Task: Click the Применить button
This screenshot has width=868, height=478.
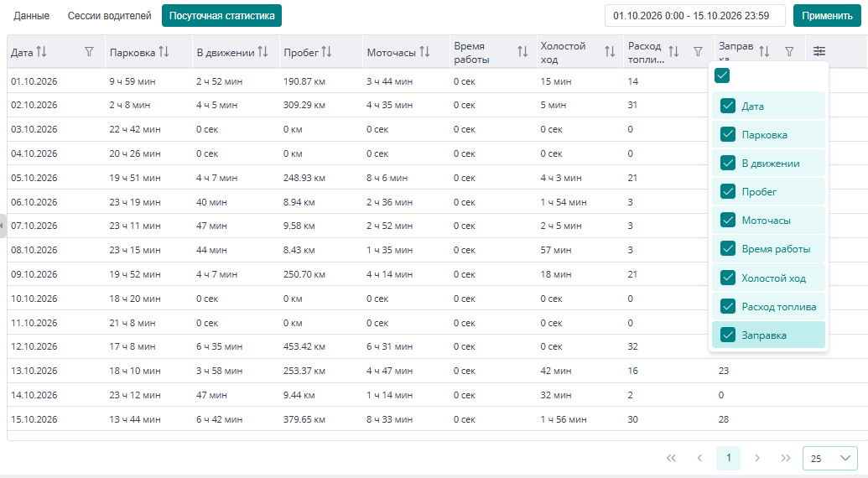Action: (827, 15)
